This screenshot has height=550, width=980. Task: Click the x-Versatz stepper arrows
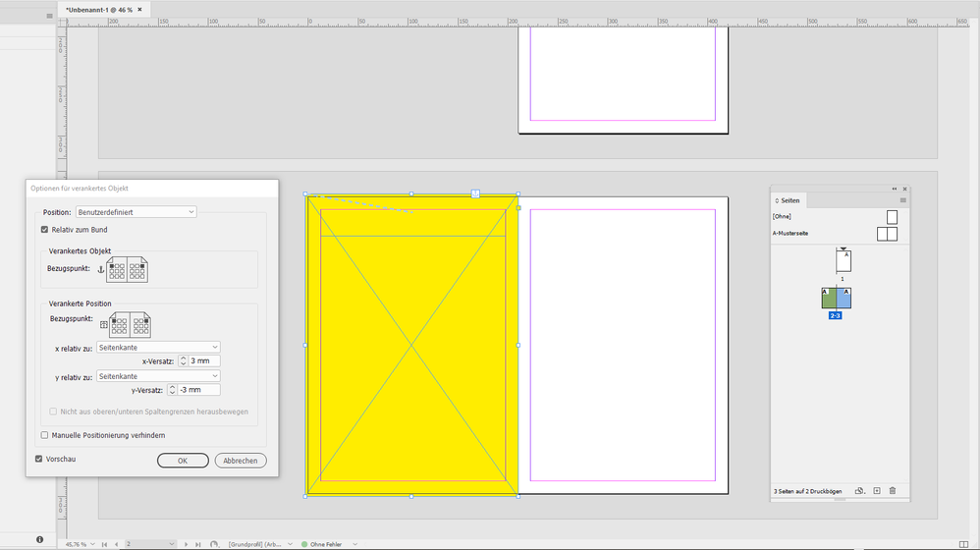(183, 360)
